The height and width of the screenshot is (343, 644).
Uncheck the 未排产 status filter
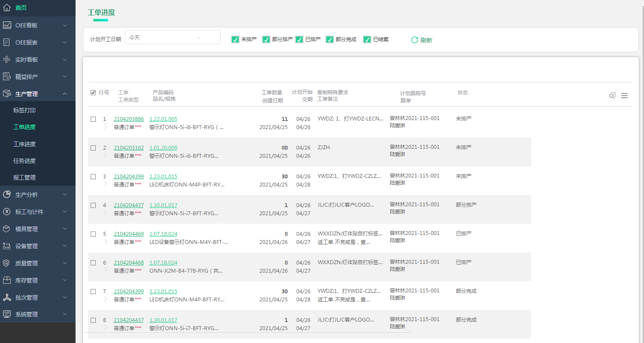coord(235,39)
